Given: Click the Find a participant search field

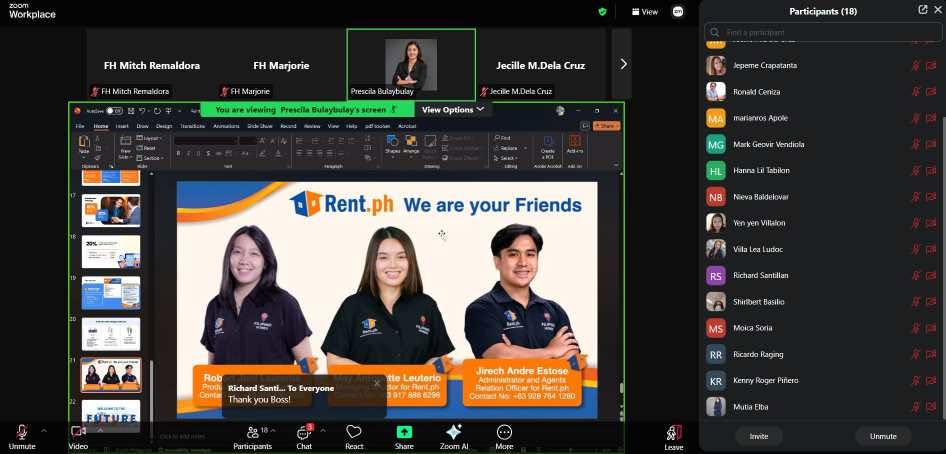Looking at the screenshot, I should click(824, 33).
